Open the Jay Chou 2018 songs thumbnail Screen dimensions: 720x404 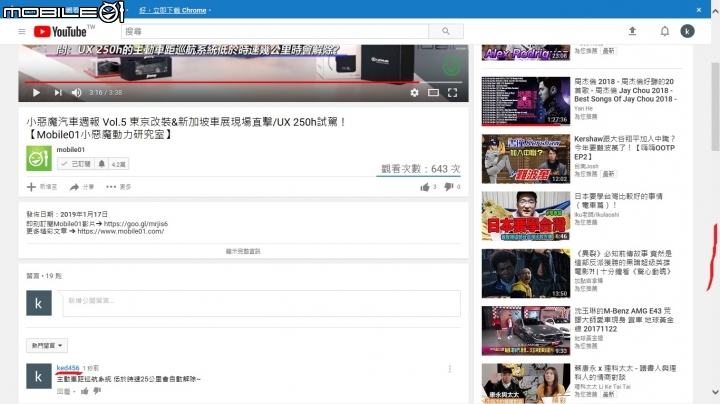pyautogui.click(x=526, y=101)
